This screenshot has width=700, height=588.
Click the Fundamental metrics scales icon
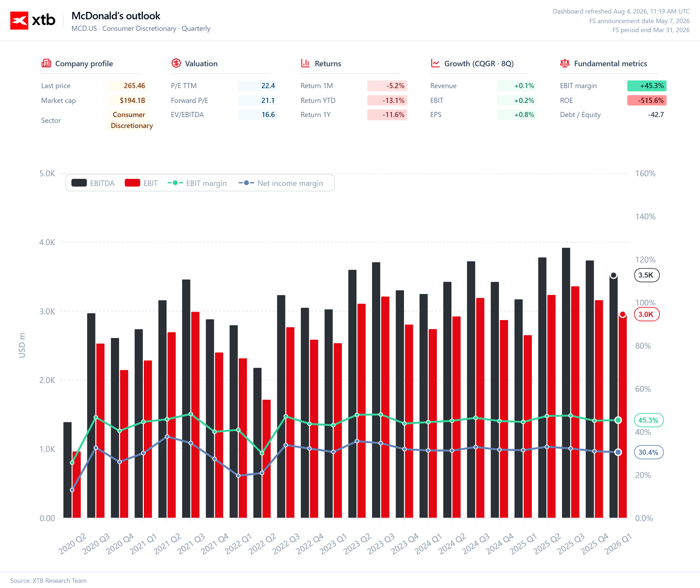click(565, 63)
